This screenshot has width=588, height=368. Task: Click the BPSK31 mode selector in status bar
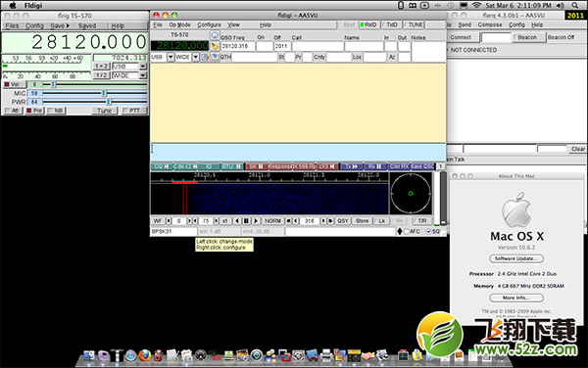pyautogui.click(x=173, y=232)
